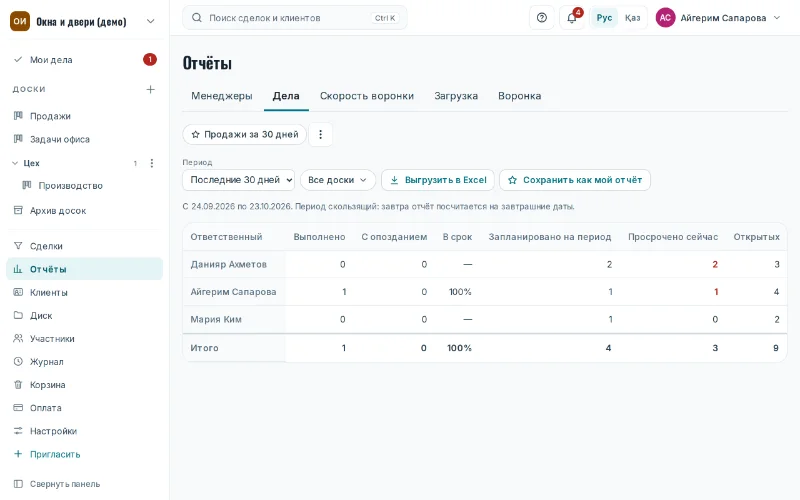Click 'Запланировано на период' column header

point(549,237)
